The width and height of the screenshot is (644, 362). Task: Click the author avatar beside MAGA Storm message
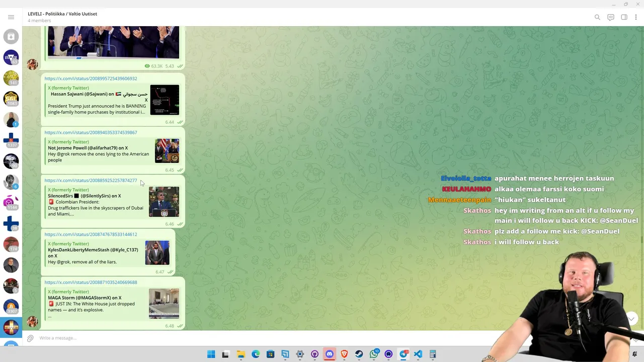tap(32, 321)
